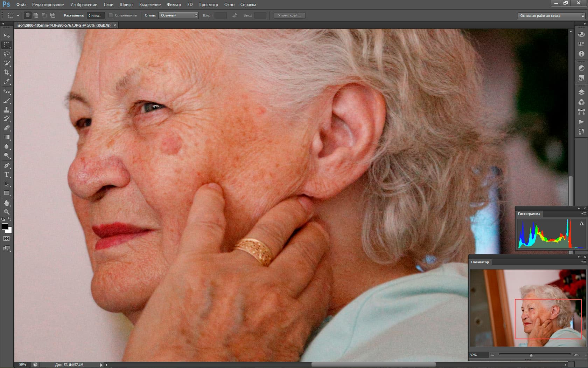588x368 pixels.
Task: Open the Layers panel icon
Action: coord(581,92)
